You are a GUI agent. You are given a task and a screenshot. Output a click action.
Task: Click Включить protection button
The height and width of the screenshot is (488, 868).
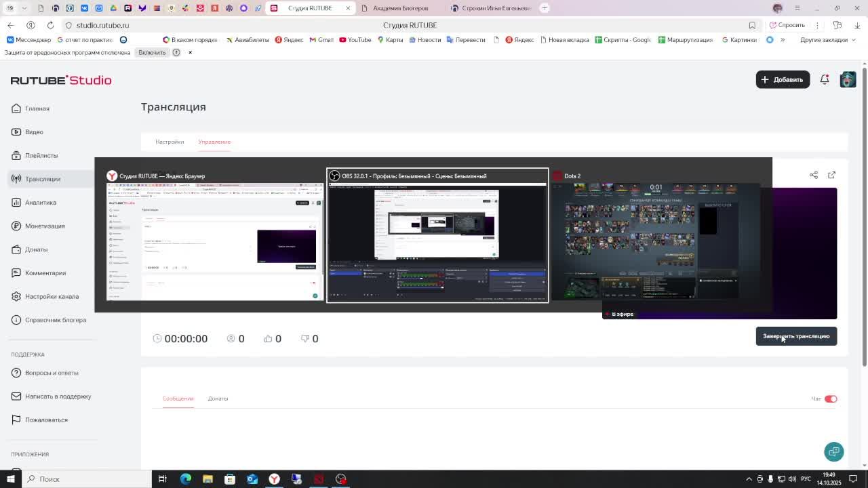click(x=152, y=52)
